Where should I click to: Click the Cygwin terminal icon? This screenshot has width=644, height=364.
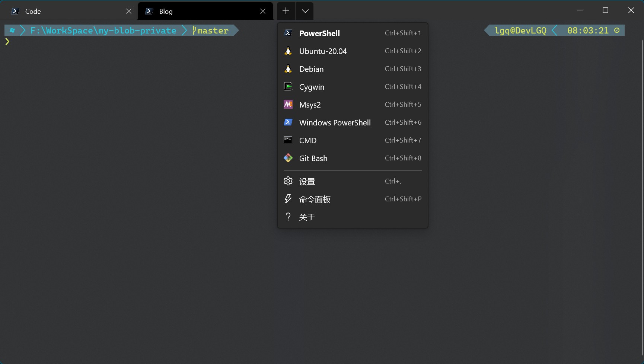(x=288, y=86)
